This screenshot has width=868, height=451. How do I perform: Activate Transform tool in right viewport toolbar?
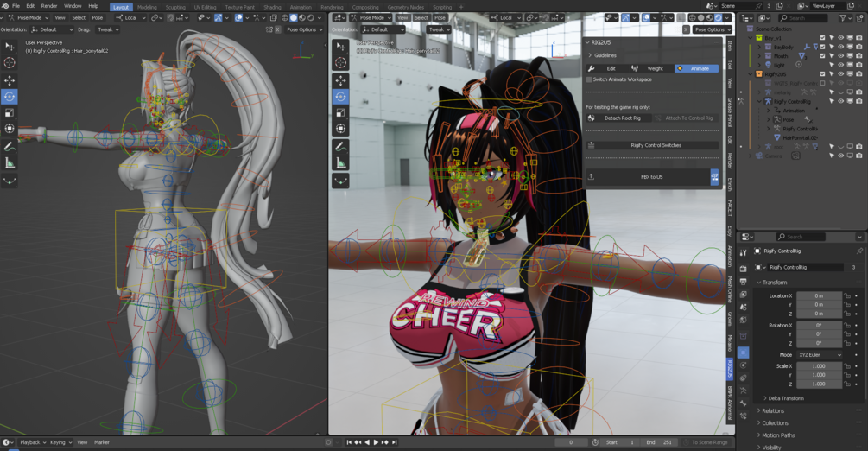pyautogui.click(x=340, y=129)
